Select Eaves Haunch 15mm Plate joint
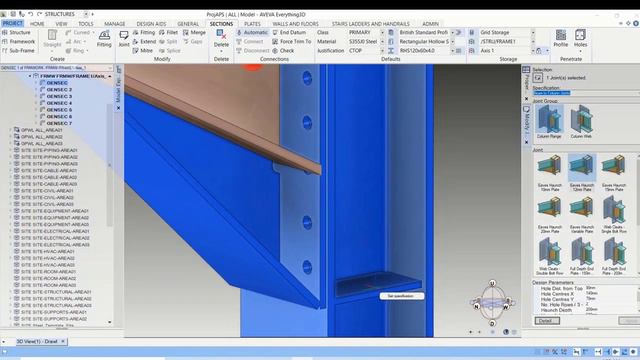The width and height of the screenshot is (640, 360). coord(613,173)
